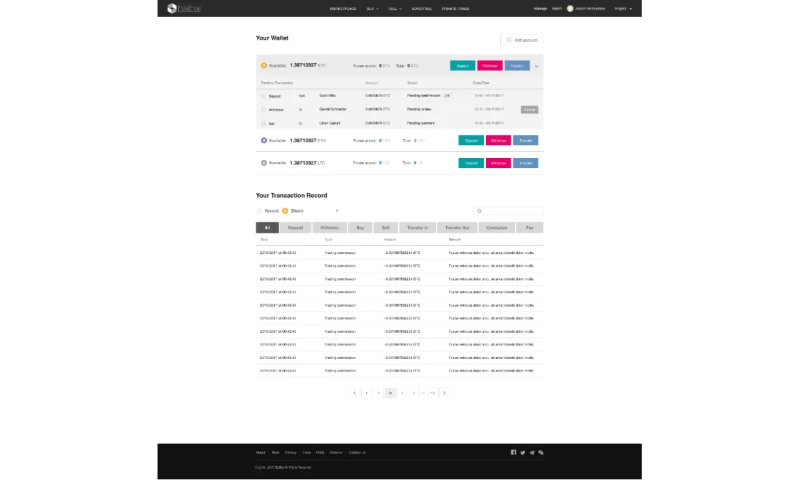Click the Manage link in the header
Viewport: 800px width, 480px height.
point(540,9)
